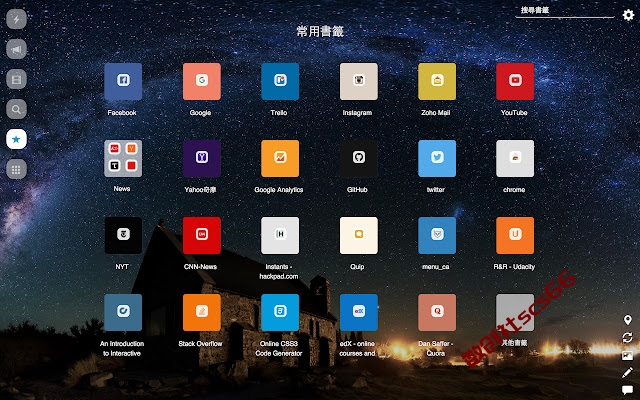Open the chrome bookmark tile
Screen dimensions: 640x400
coord(515,158)
